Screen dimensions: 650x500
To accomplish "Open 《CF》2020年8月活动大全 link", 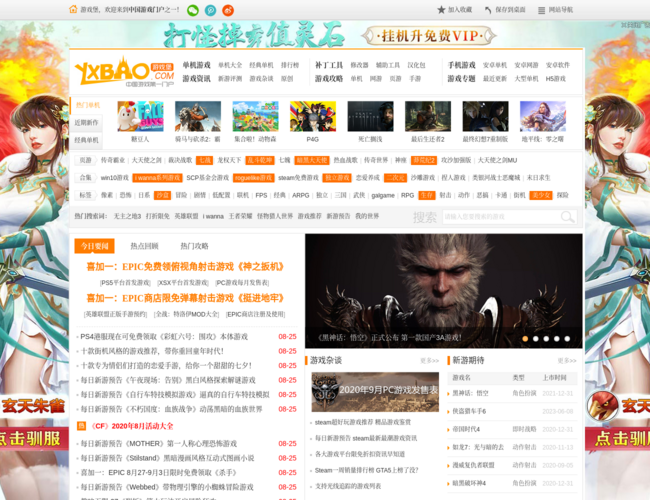I will click(x=131, y=426).
